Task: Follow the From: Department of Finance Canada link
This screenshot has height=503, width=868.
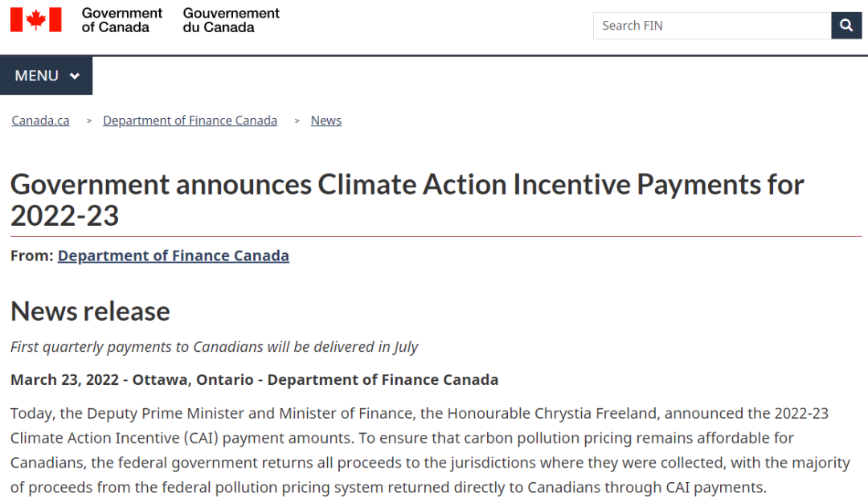Action: [x=174, y=256]
